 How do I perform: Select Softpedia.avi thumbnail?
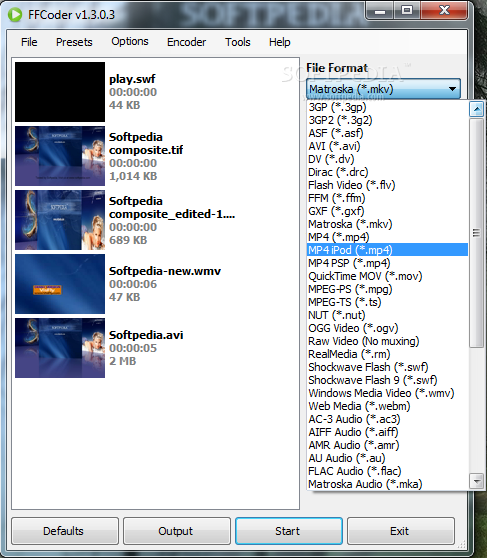pyautogui.click(x=60, y=348)
